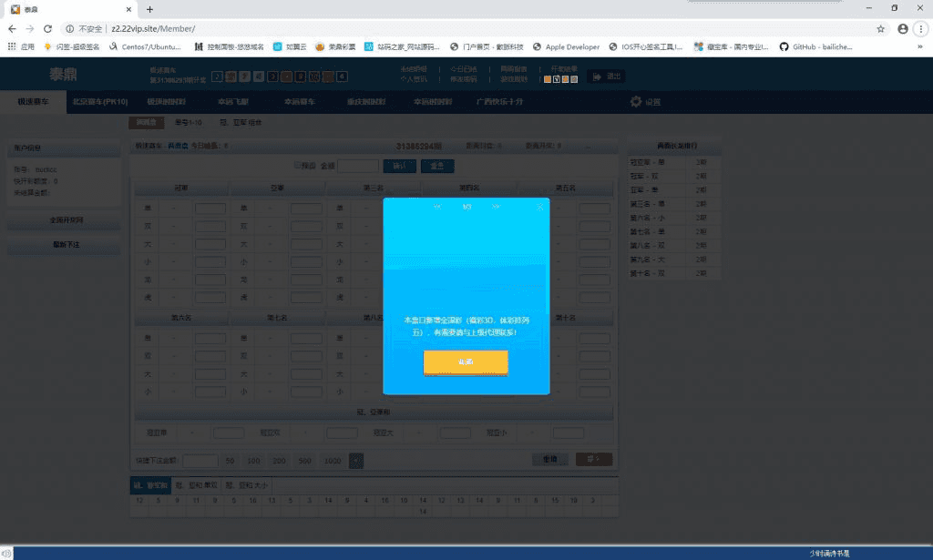Viewport: 933px width, 560px height.
Task: Open the settings gear icon 设置
Action: (x=645, y=102)
